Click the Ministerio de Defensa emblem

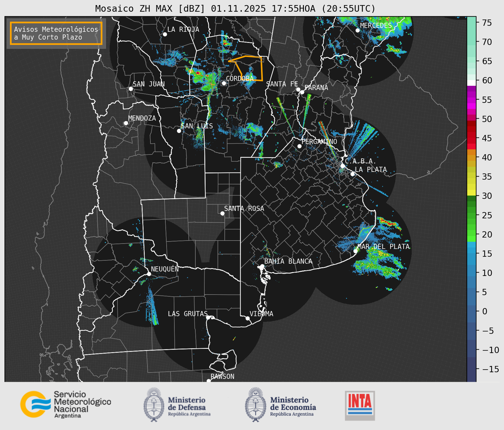coord(154,405)
